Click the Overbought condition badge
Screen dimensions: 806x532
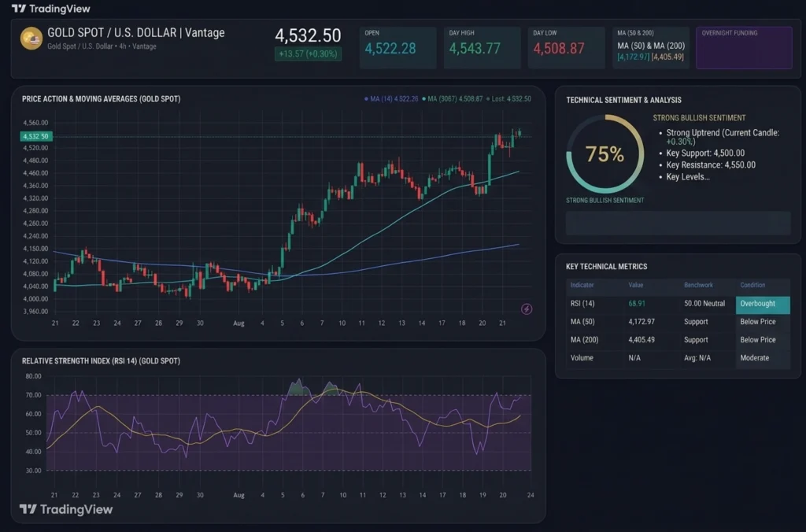pos(763,304)
